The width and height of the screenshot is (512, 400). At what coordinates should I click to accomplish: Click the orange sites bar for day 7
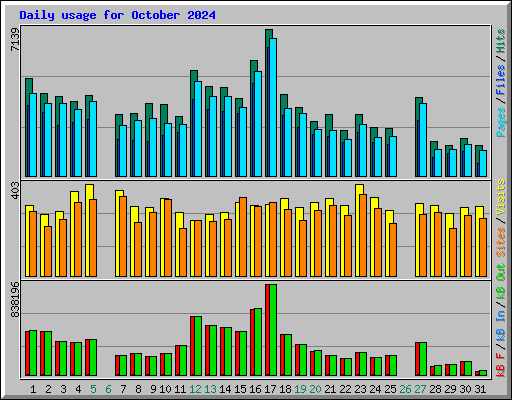123,236
